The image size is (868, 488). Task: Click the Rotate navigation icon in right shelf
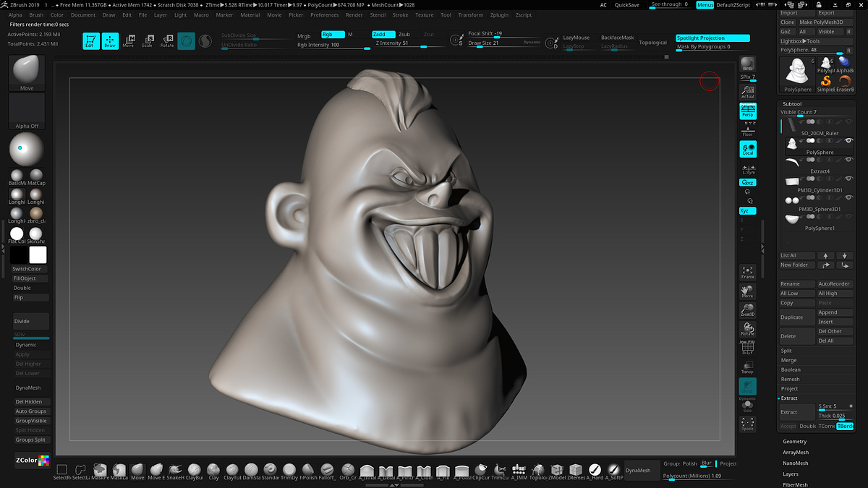[x=748, y=329]
